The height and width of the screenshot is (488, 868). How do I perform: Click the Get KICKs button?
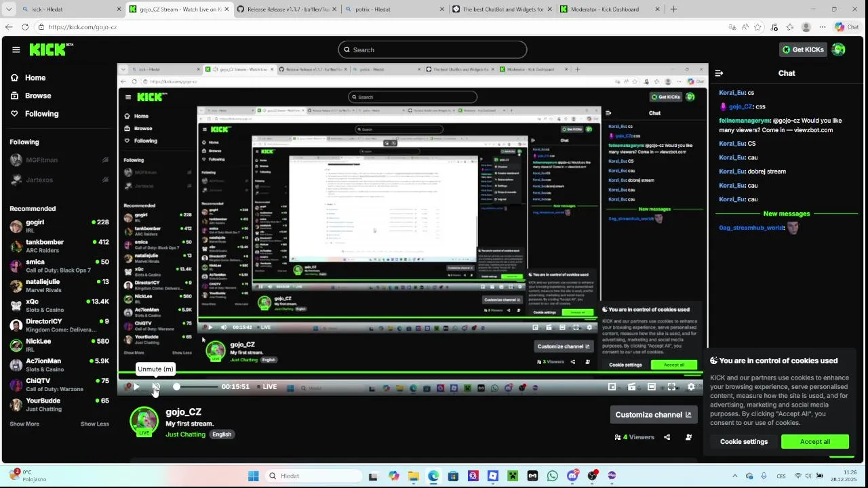803,49
